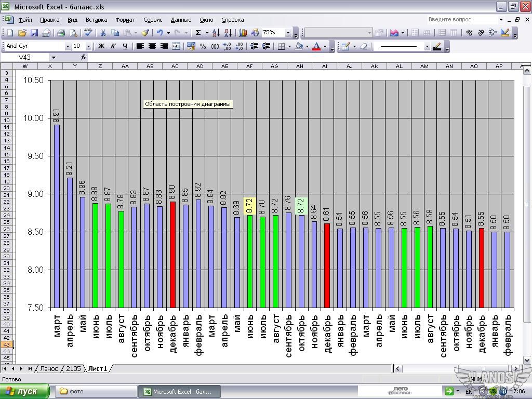
Task: Switch to the Ланос sheet tab
Action: click(49, 368)
